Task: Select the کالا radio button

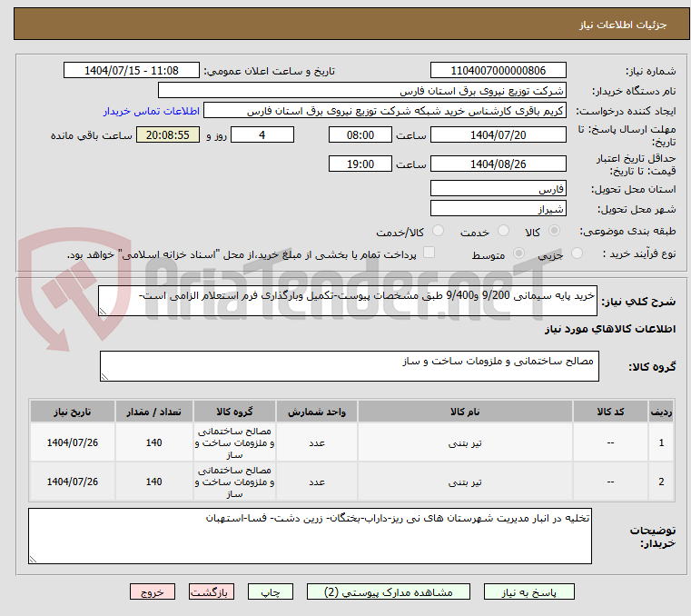Action: pos(555,230)
